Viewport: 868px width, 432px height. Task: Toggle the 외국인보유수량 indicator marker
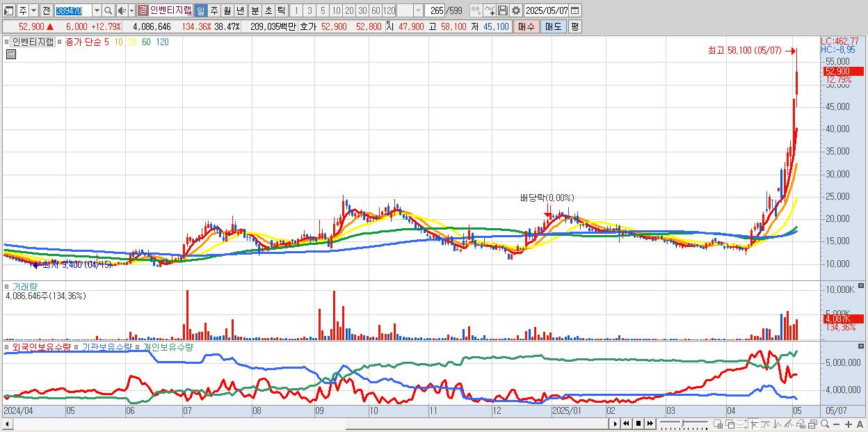8,346
